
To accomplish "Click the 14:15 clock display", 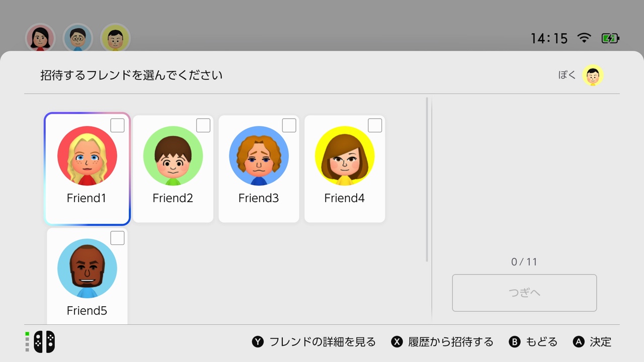I will coord(549,39).
